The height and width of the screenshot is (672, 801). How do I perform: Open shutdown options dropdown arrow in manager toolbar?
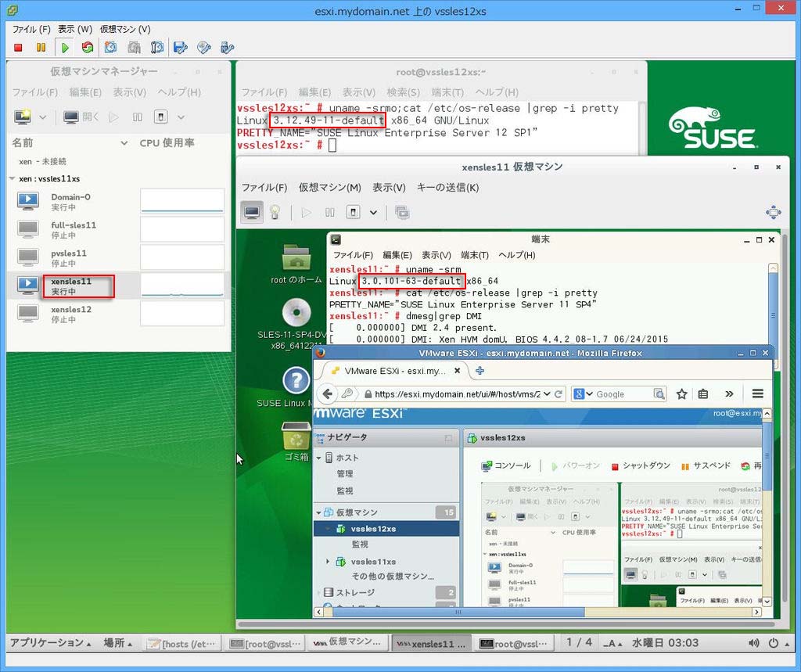point(181,117)
